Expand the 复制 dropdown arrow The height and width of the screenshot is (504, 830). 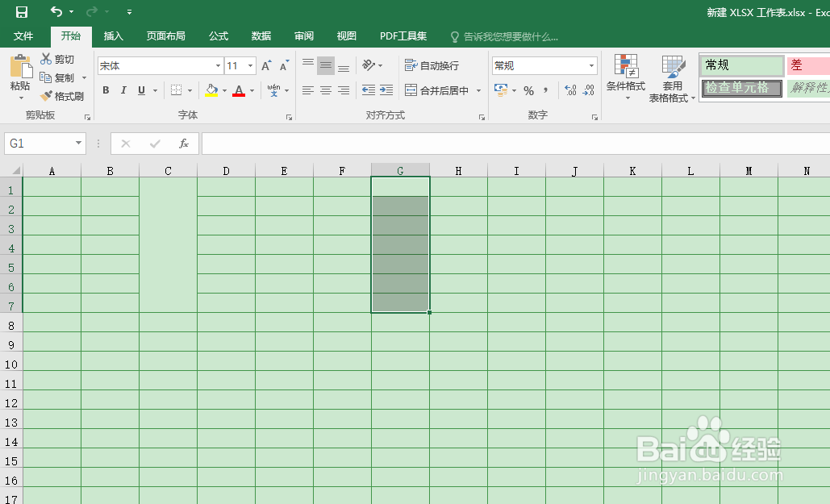[x=84, y=78]
